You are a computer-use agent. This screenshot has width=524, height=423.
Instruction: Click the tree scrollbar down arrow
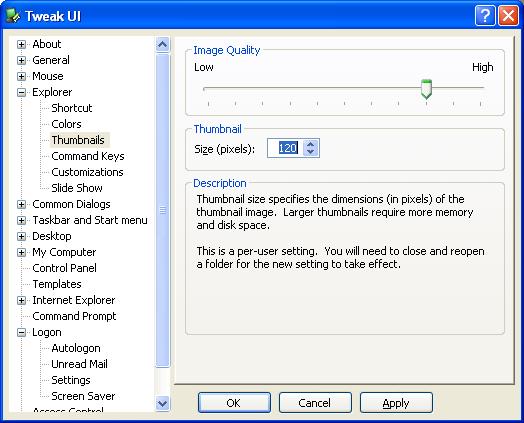(162, 403)
